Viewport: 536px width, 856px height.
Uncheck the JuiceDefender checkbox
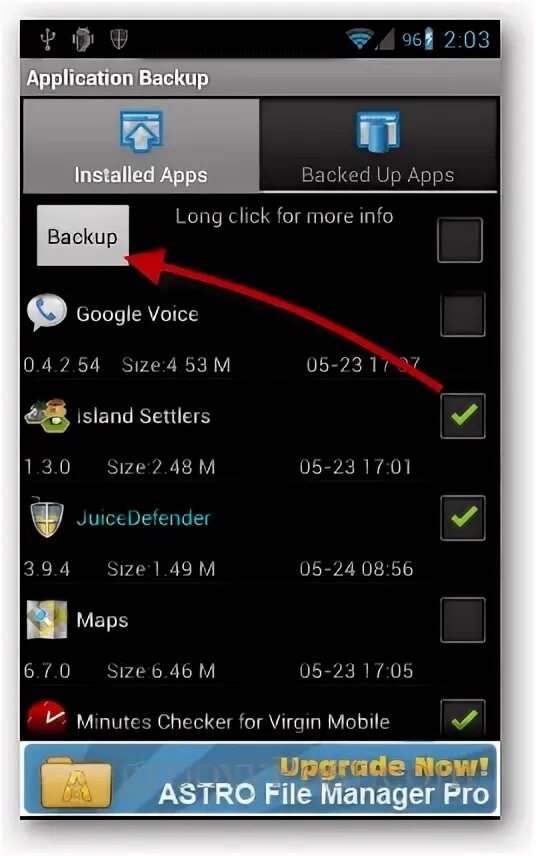(462, 518)
